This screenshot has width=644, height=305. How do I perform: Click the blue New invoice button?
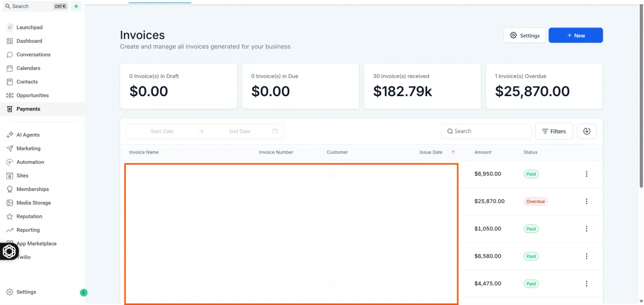pos(575,35)
